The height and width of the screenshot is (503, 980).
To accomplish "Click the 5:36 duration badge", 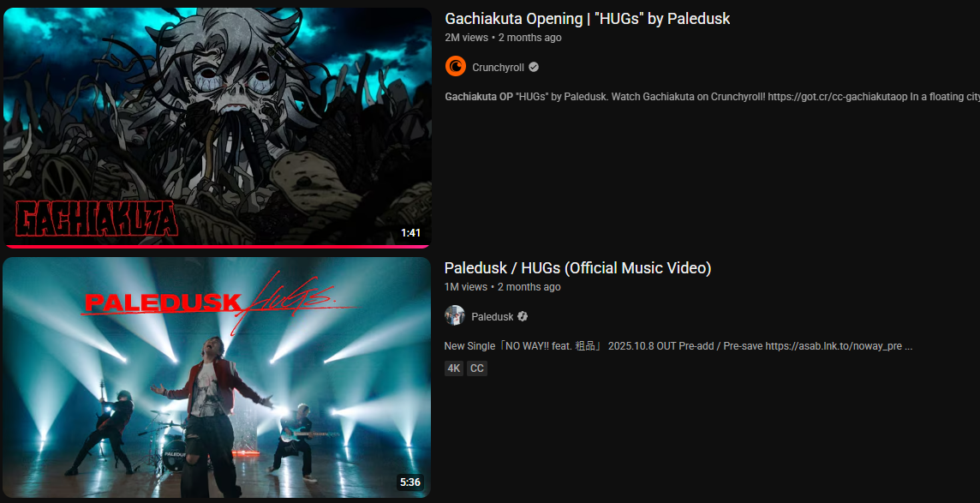I will coord(410,482).
